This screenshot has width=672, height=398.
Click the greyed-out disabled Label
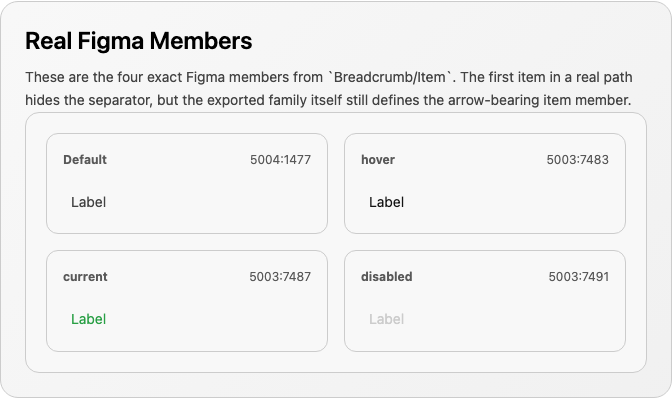pos(386,319)
